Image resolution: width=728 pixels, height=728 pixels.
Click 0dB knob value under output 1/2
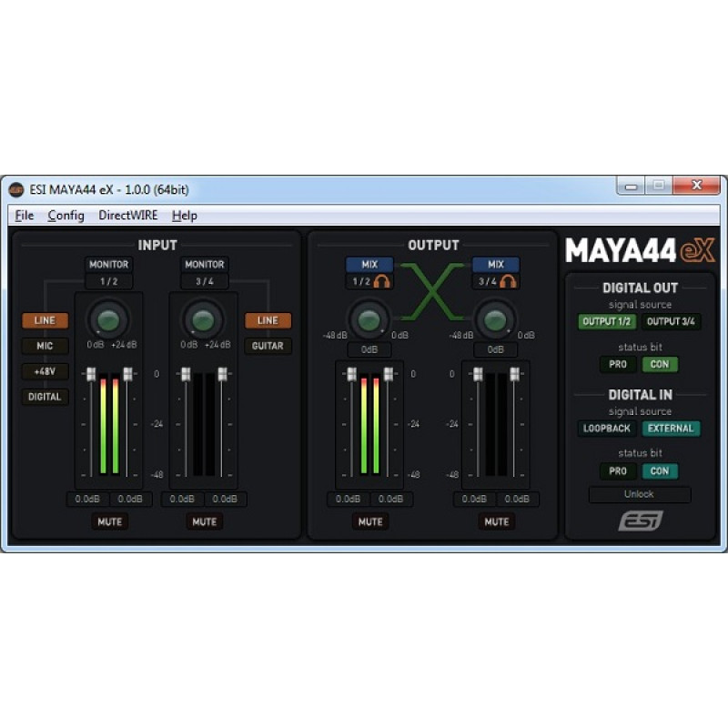point(369,349)
